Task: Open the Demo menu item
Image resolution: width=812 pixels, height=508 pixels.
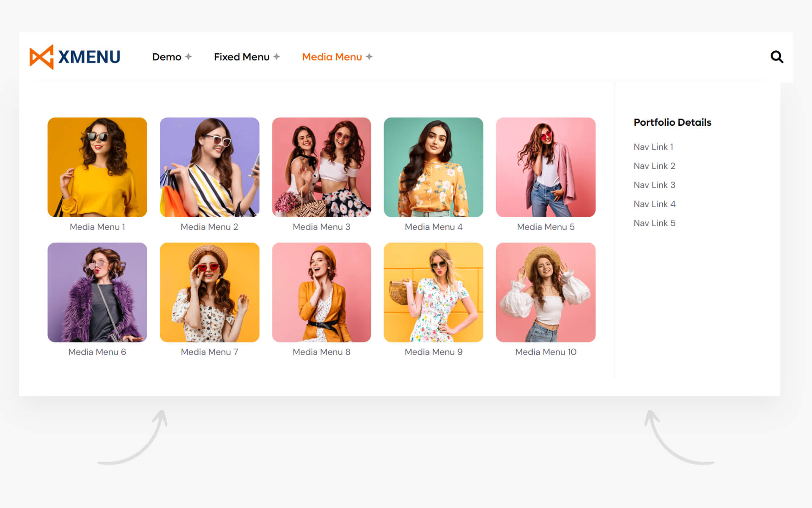Action: pyautogui.click(x=167, y=57)
